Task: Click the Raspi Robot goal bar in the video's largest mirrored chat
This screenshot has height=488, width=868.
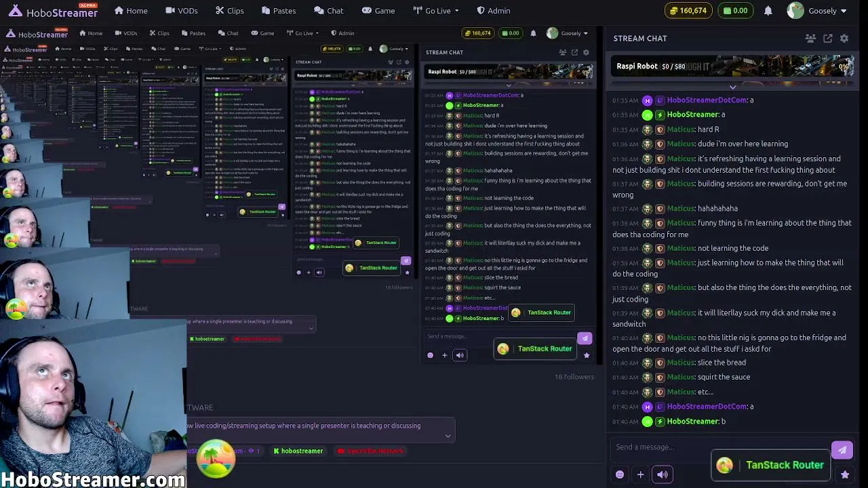Action: (509, 72)
